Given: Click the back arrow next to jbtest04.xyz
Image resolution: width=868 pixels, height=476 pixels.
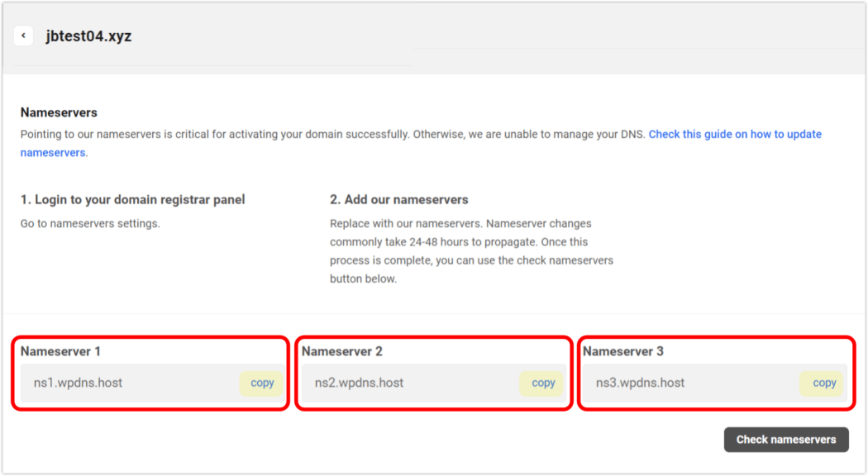Looking at the screenshot, I should [23, 36].
